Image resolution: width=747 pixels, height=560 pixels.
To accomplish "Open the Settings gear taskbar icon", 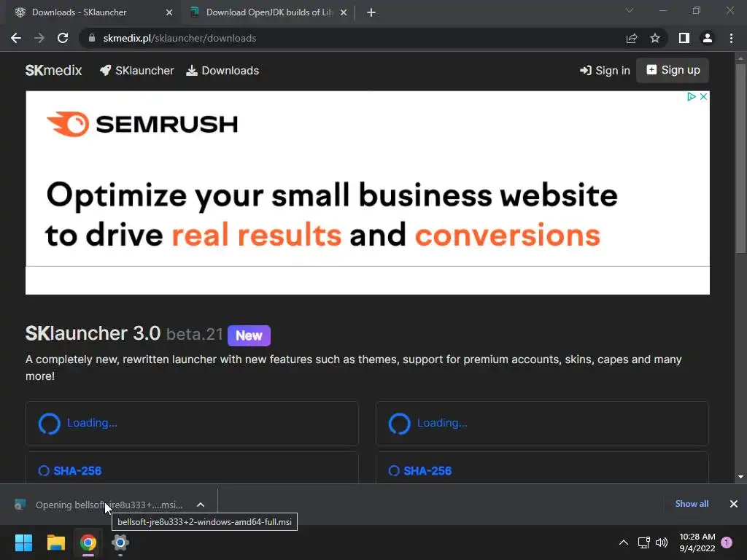I will click(120, 542).
